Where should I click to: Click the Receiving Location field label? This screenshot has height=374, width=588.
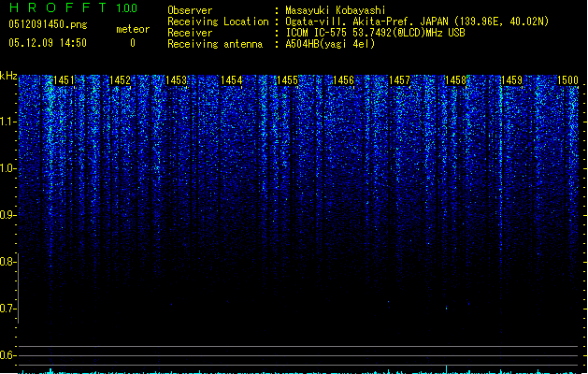[x=218, y=22]
